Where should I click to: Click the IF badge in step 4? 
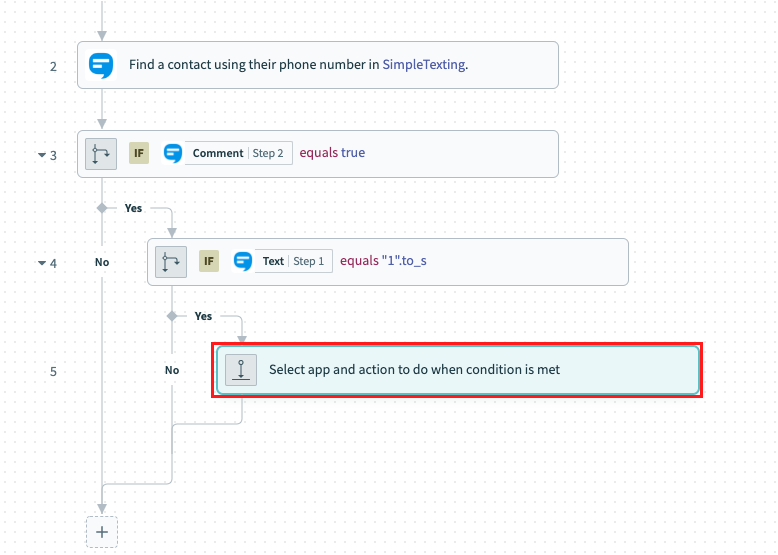coord(209,261)
